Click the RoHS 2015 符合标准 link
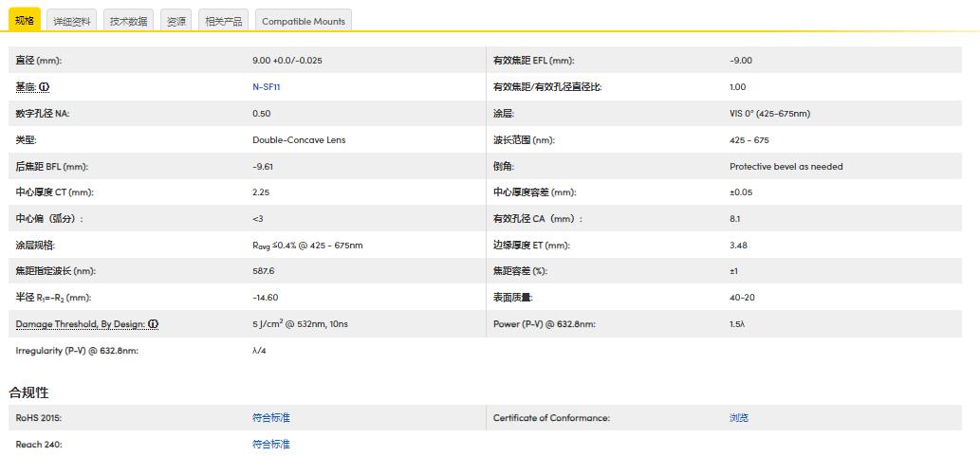Image resolution: width=980 pixels, height=474 pixels. 270,418
